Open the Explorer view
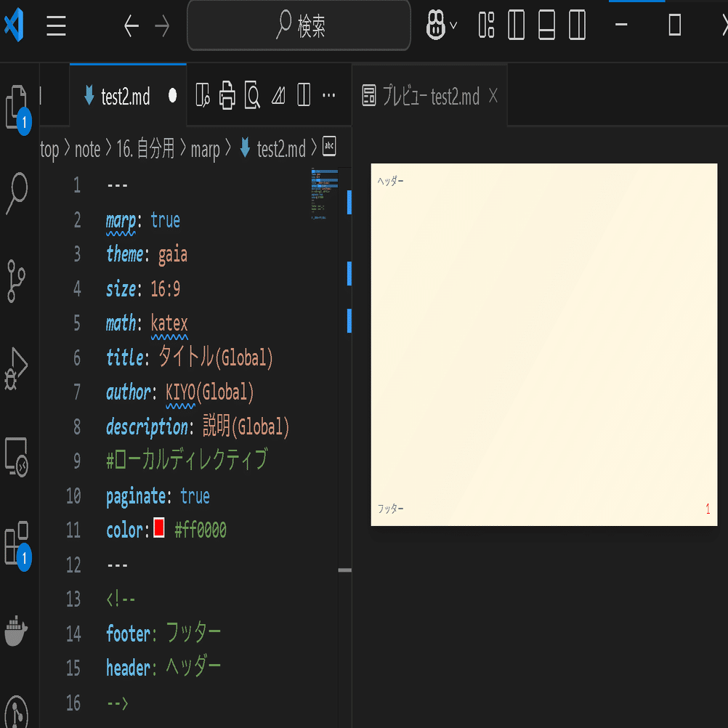Viewport: 728px width, 728px height. tap(16, 107)
